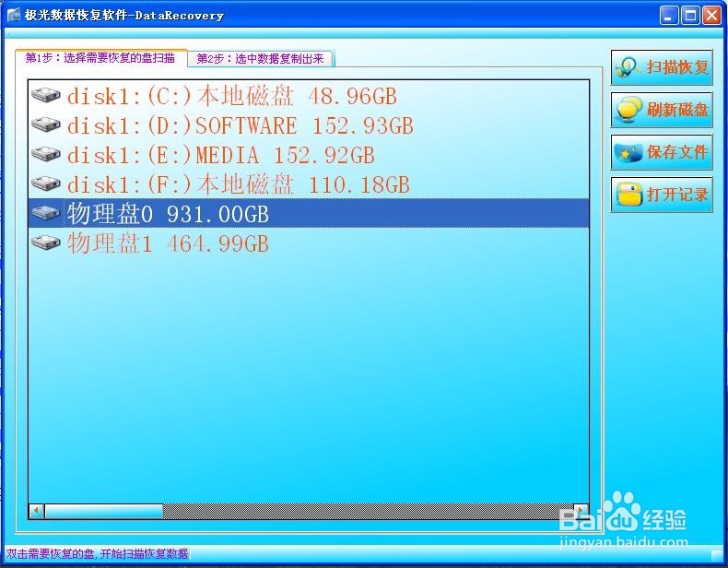Click the horizontal scrollbar right arrow
The width and height of the screenshot is (728, 568).
[x=581, y=511]
